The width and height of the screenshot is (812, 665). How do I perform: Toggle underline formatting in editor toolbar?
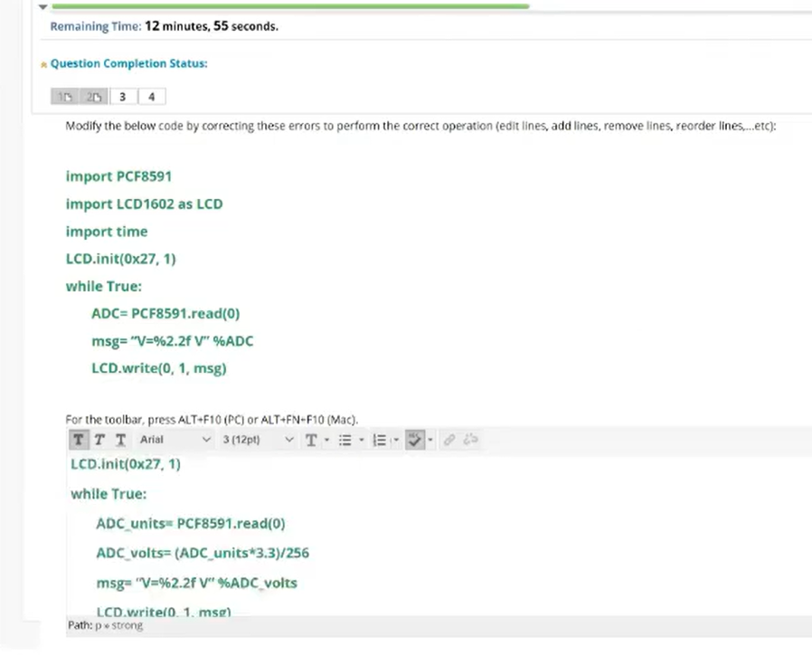point(120,440)
